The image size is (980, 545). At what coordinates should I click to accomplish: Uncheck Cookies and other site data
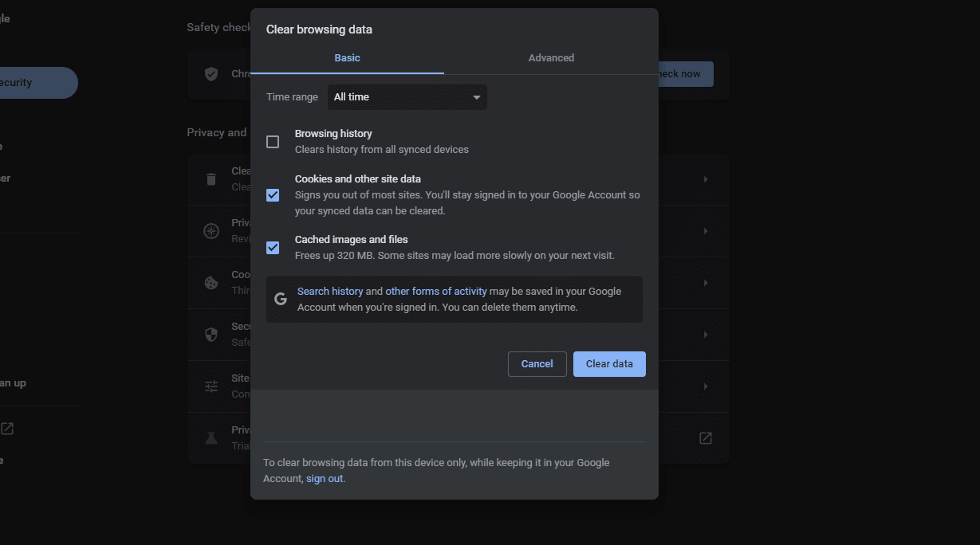[x=273, y=195]
